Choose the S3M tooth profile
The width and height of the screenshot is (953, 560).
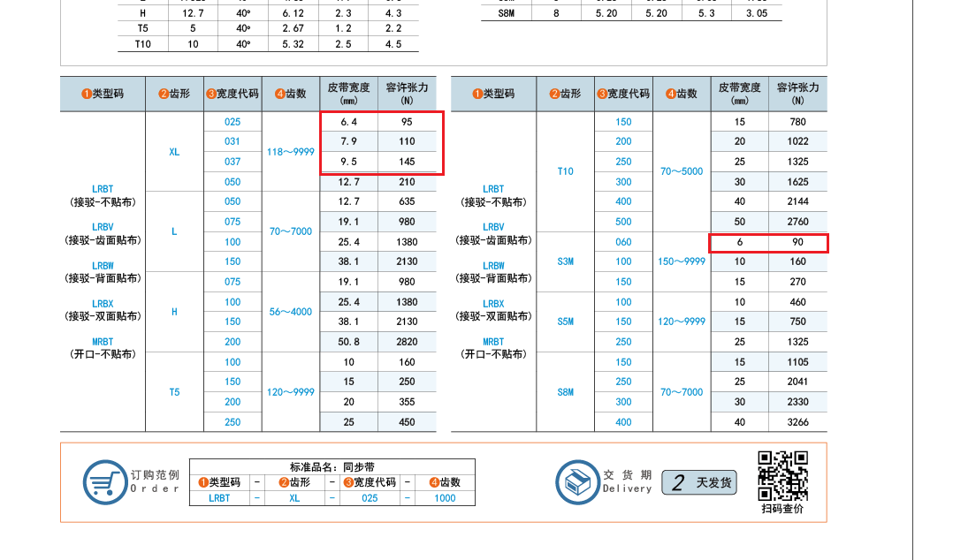point(565,261)
